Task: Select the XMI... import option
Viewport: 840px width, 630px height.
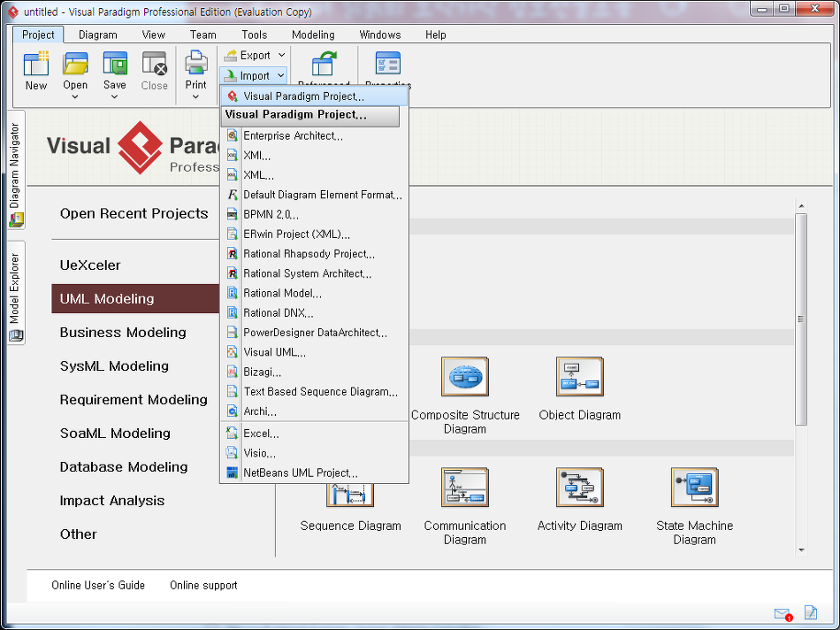Action: (x=314, y=156)
